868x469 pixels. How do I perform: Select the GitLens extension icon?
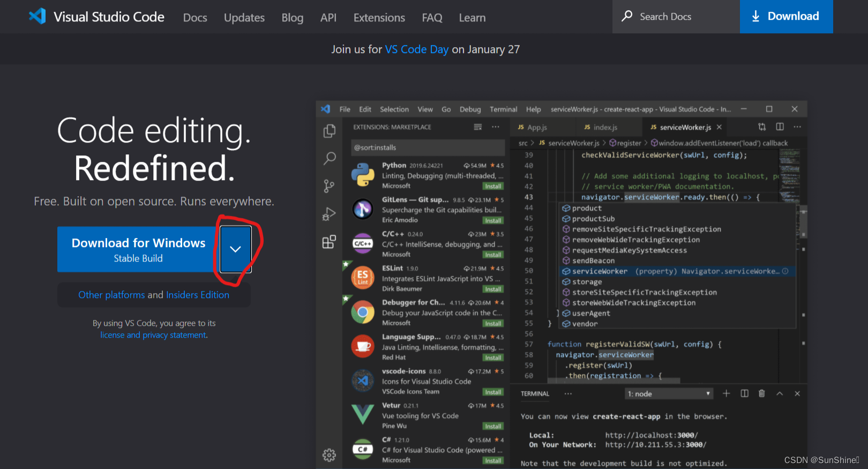363,209
